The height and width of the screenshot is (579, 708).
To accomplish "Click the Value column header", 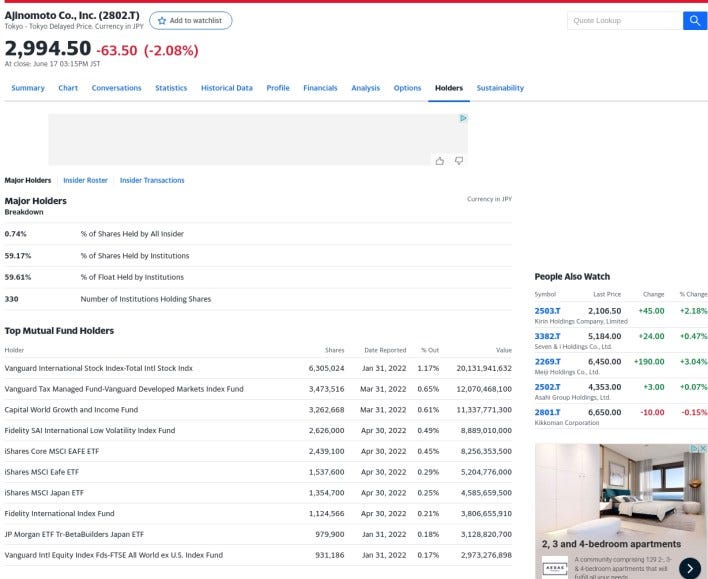I will 504,350.
